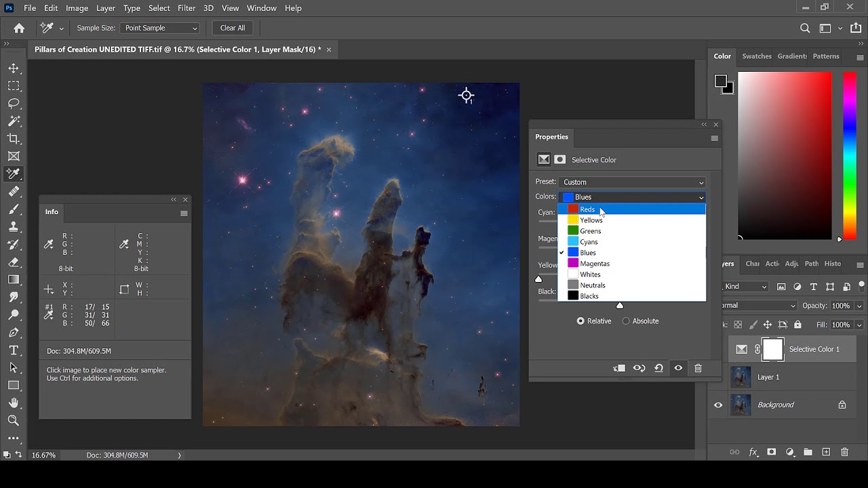Click the clip-to-layer icon in Properties
This screenshot has width=868, height=488.
pos(619,368)
